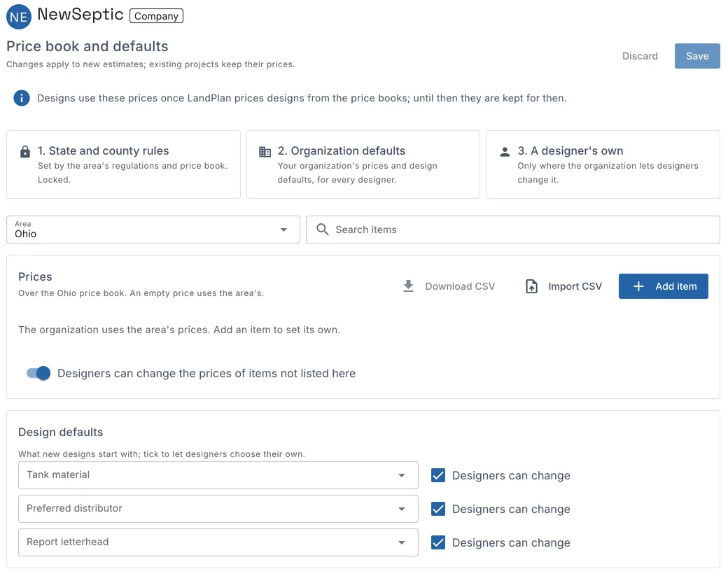Uncheck Designers can change for Report letterhead
Image resolution: width=728 pixels, height=576 pixels.
click(x=437, y=542)
